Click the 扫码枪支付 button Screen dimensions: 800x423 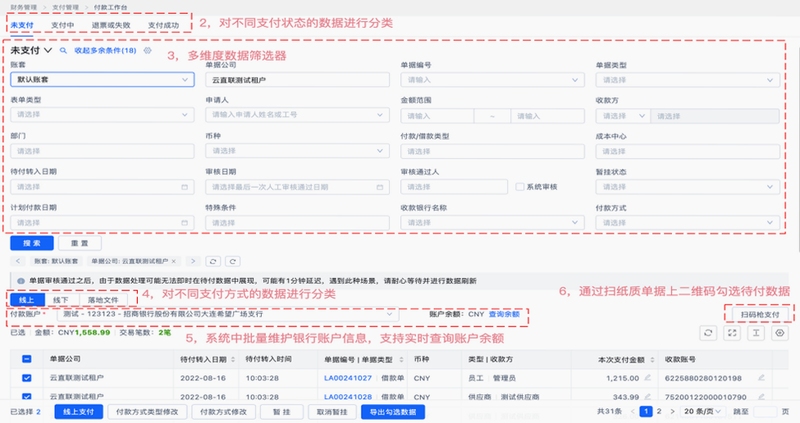[760, 314]
